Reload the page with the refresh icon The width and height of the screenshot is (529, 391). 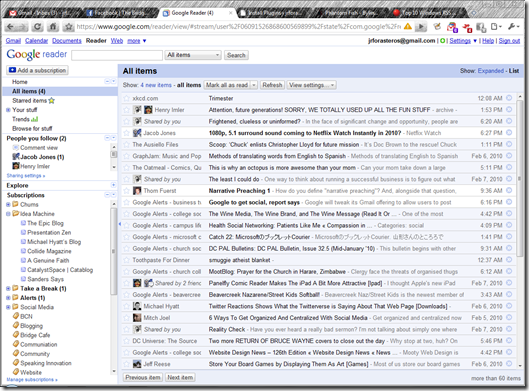[37, 27]
